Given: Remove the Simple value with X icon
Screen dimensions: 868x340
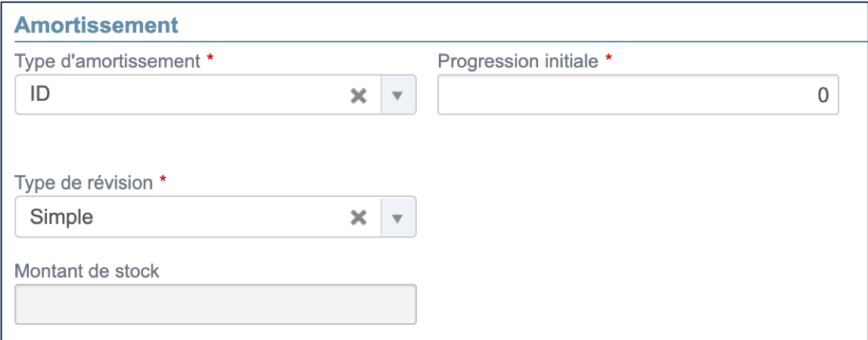Looking at the screenshot, I should [358, 217].
